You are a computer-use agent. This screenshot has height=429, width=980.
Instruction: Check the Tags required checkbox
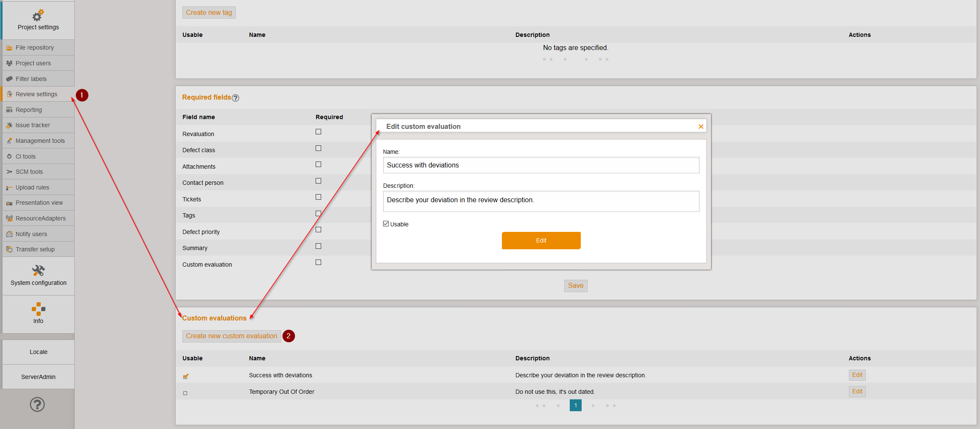tap(318, 213)
